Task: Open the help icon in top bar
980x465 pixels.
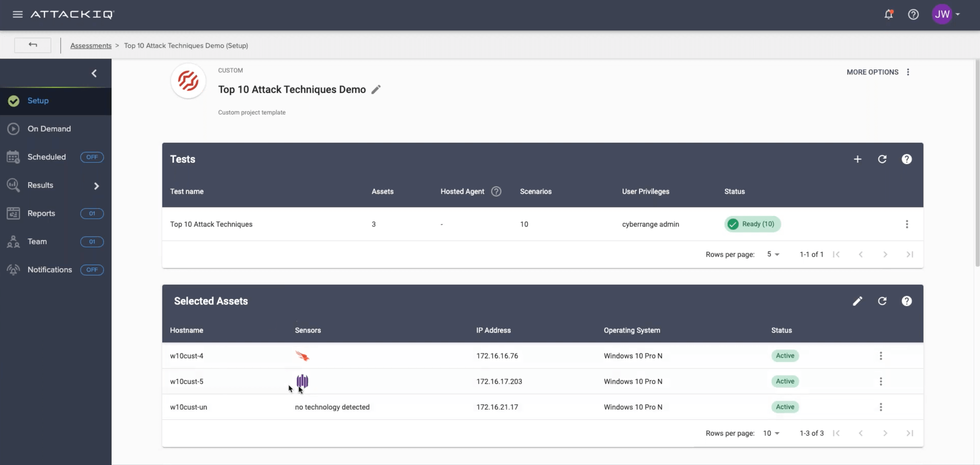Action: (x=913, y=14)
